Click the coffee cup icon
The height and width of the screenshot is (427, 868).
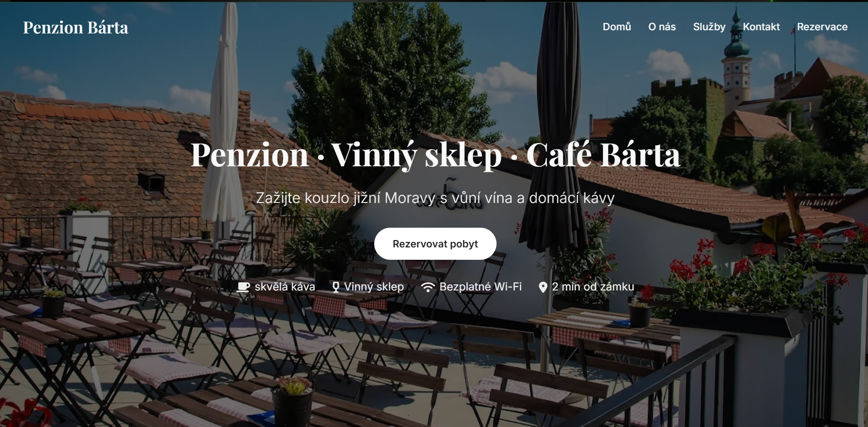click(x=243, y=287)
